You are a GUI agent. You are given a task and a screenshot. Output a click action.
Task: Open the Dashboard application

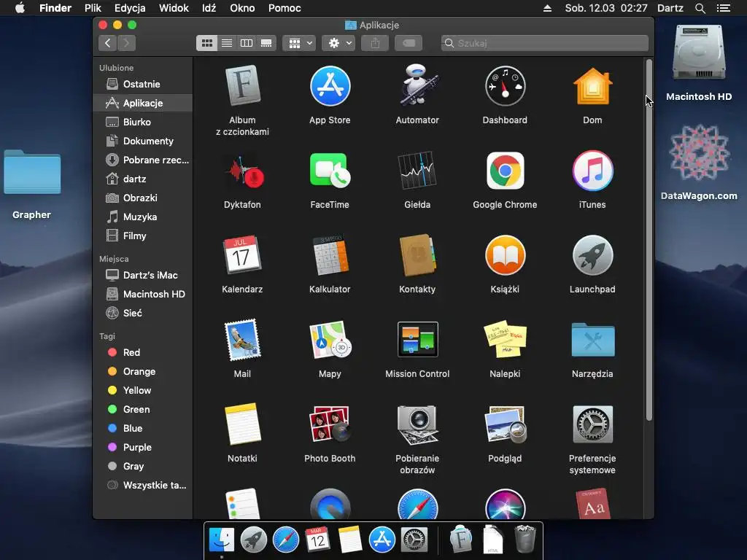point(505,87)
